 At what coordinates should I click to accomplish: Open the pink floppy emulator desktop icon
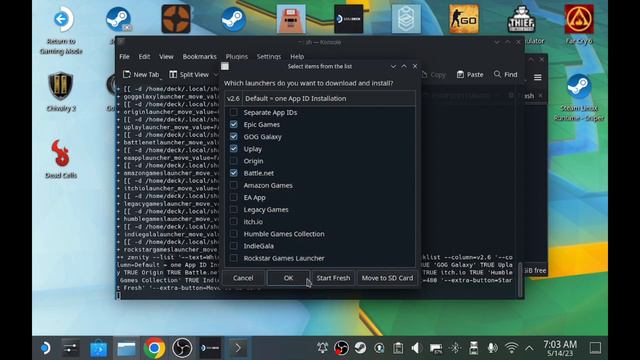[291, 19]
